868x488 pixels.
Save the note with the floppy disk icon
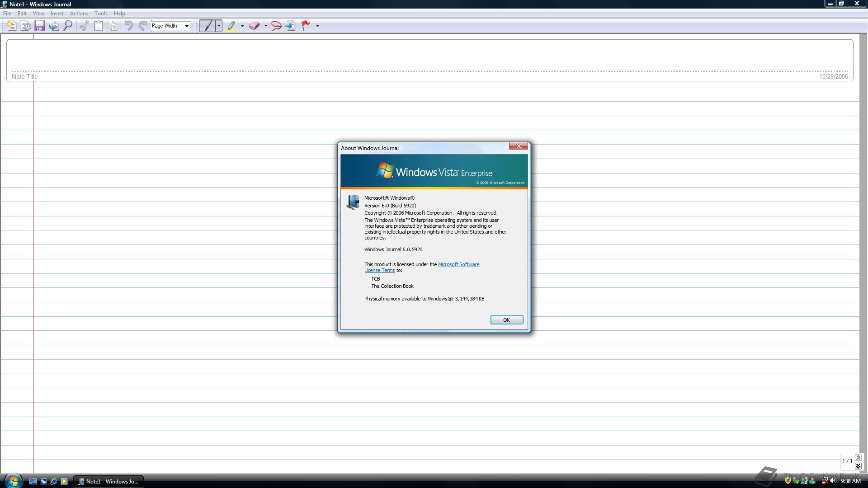(x=40, y=26)
